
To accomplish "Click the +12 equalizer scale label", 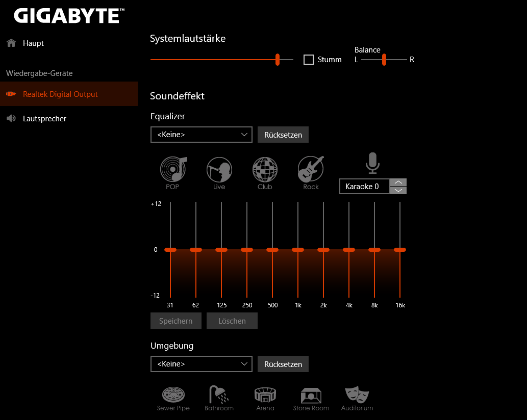I will (x=156, y=204).
